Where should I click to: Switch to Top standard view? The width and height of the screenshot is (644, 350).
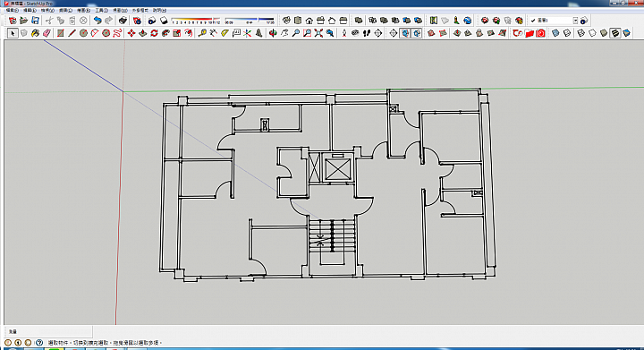(x=298, y=20)
